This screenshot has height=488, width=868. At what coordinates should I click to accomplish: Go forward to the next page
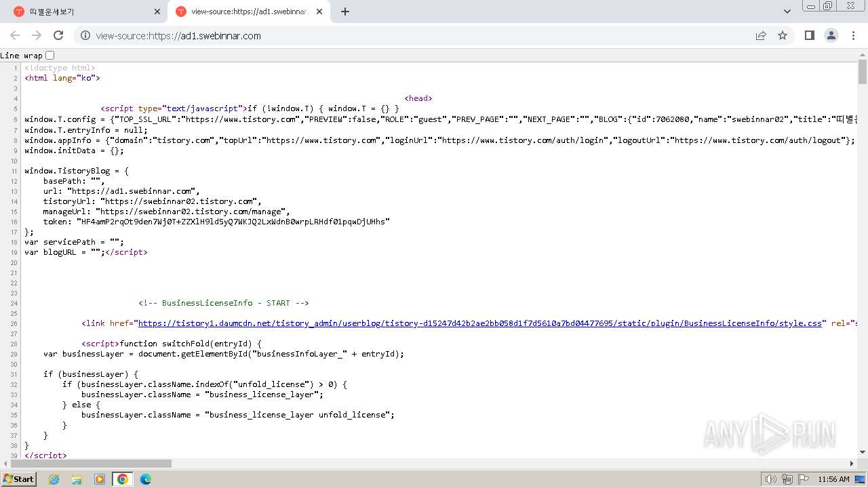pos(37,36)
